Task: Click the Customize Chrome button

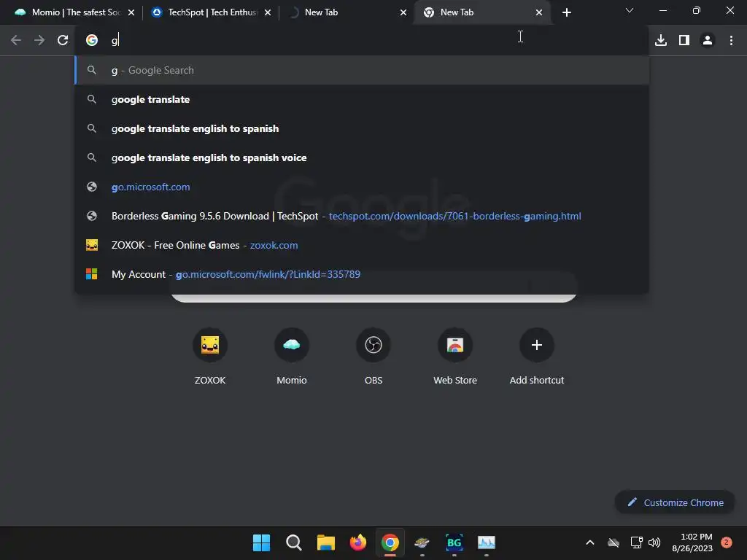Action: tap(675, 502)
